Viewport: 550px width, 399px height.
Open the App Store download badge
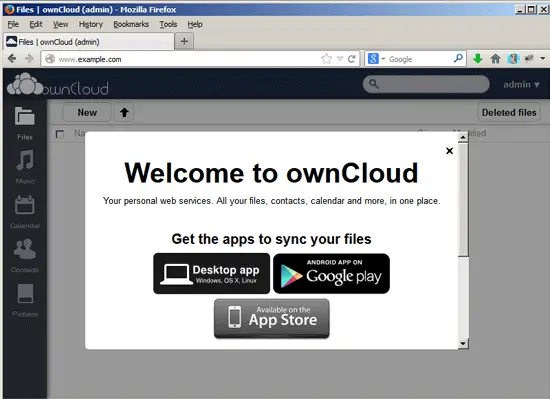pyautogui.click(x=271, y=318)
